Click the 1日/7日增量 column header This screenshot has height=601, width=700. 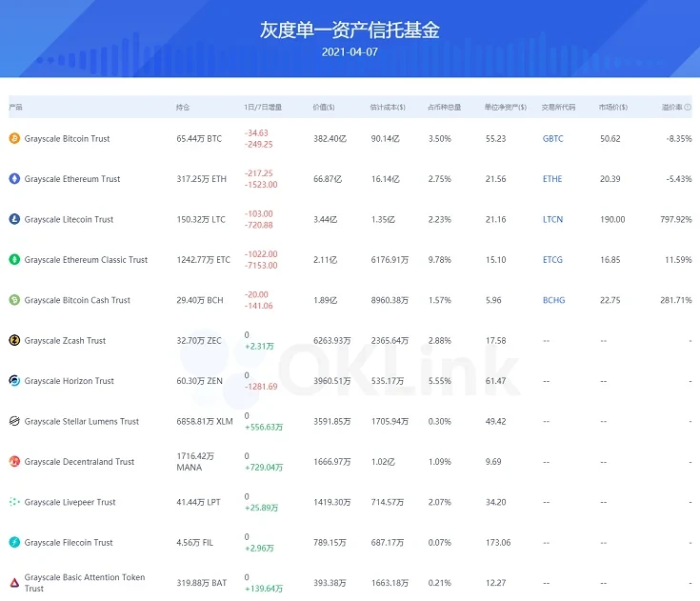[263, 108]
